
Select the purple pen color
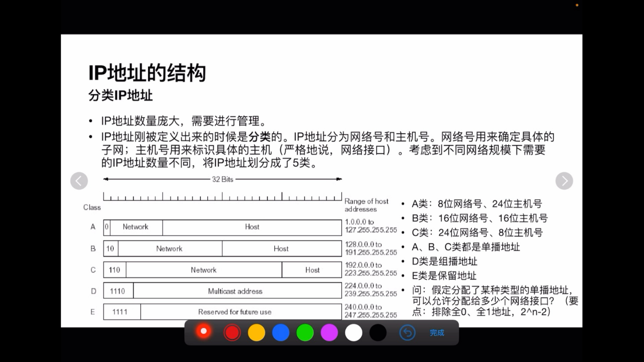click(329, 332)
